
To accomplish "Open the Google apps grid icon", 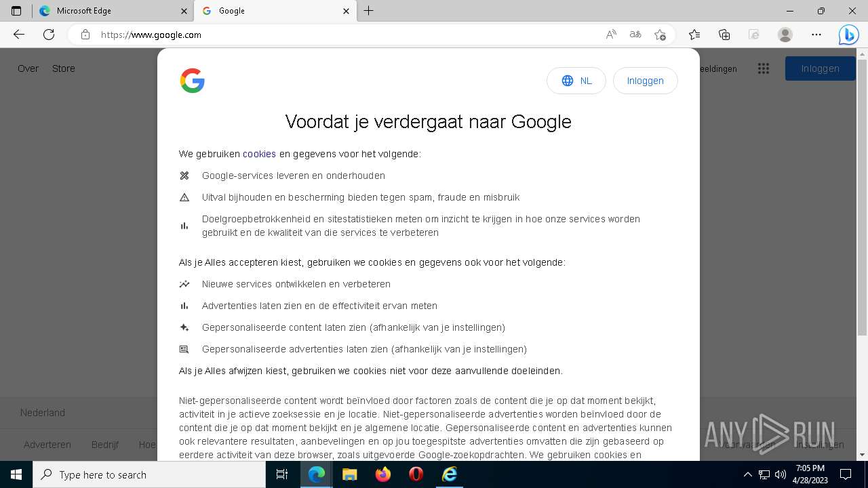I will tap(764, 68).
